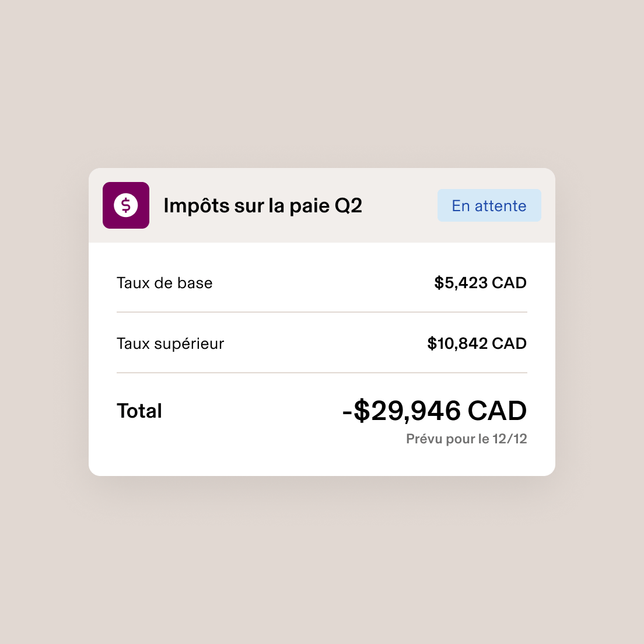Select the 'Impôts sur la paie Q2' title
The image size is (644, 644).
click(262, 205)
